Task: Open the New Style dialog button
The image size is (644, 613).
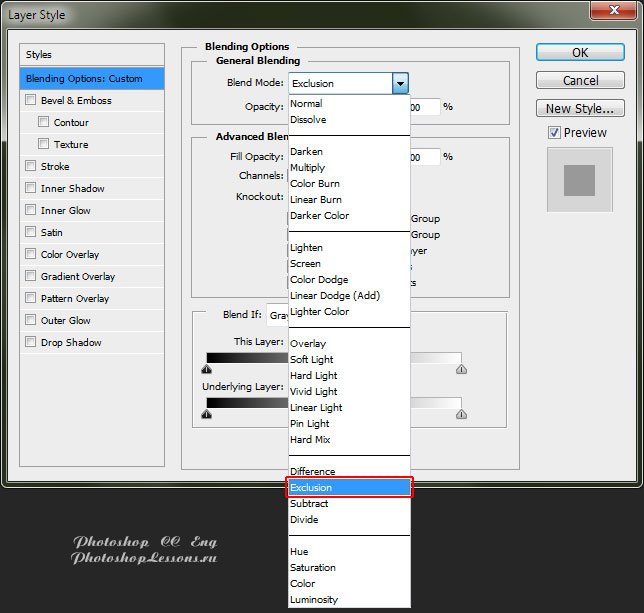Action: (580, 108)
